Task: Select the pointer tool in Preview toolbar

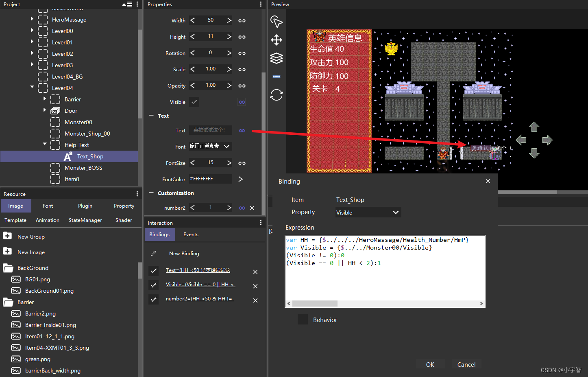Action: (277, 22)
